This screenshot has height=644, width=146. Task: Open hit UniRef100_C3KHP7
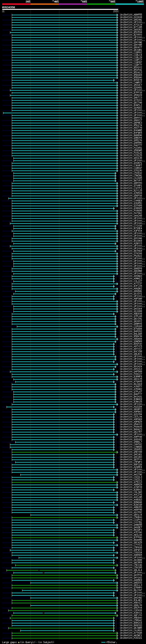click(131, 165)
